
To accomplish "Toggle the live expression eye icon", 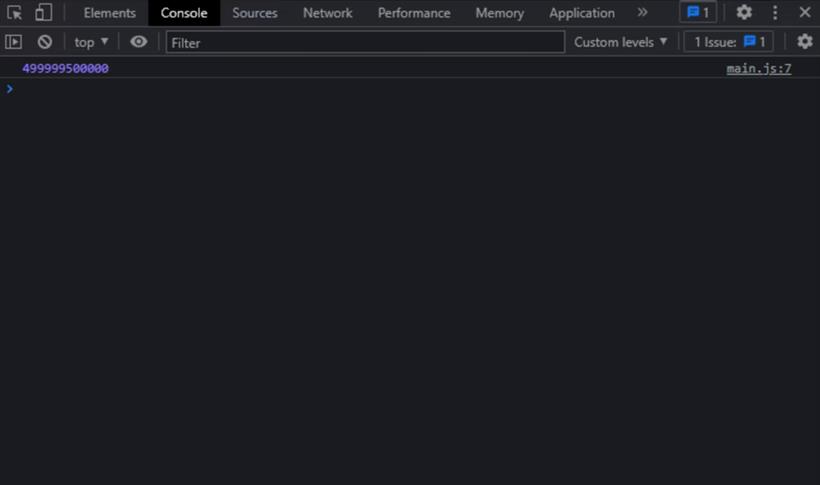I will click(139, 41).
